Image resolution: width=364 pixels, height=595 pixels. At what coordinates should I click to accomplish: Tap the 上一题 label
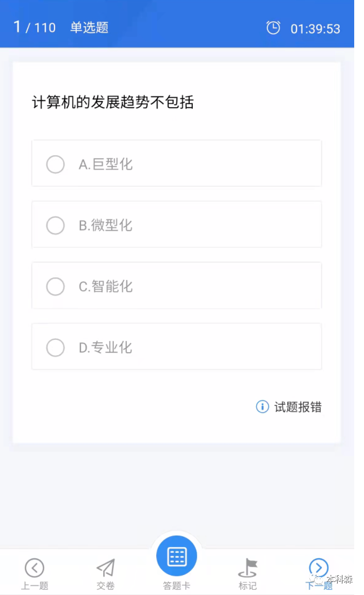(x=35, y=586)
